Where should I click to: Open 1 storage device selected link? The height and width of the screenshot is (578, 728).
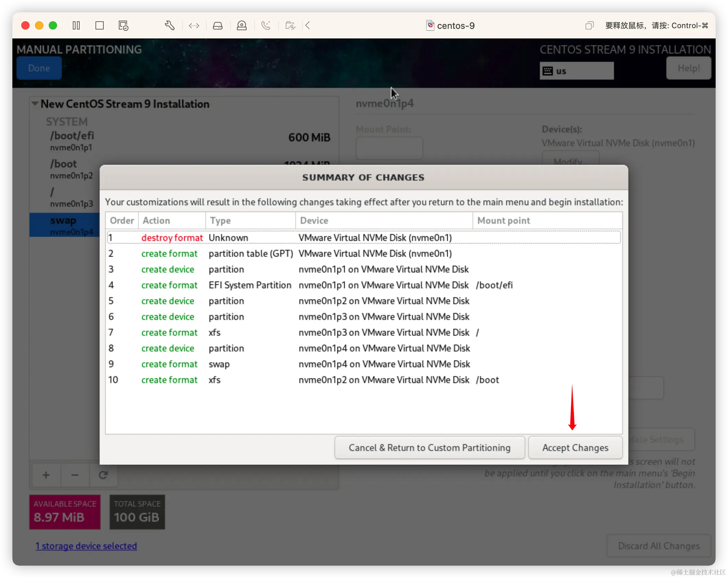click(x=86, y=546)
